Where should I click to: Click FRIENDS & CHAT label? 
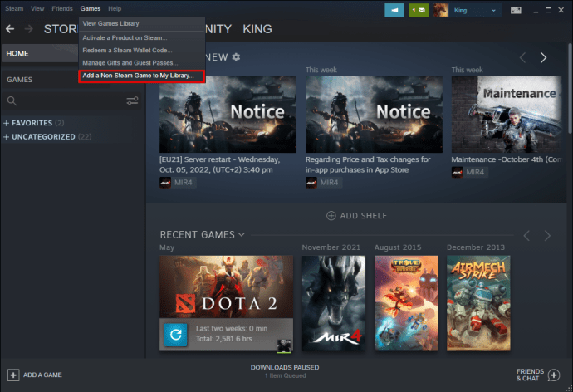click(530, 375)
